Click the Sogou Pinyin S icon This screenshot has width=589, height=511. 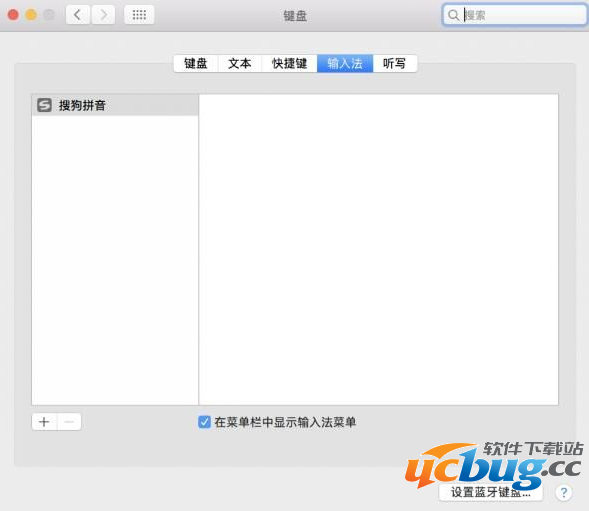(44, 105)
